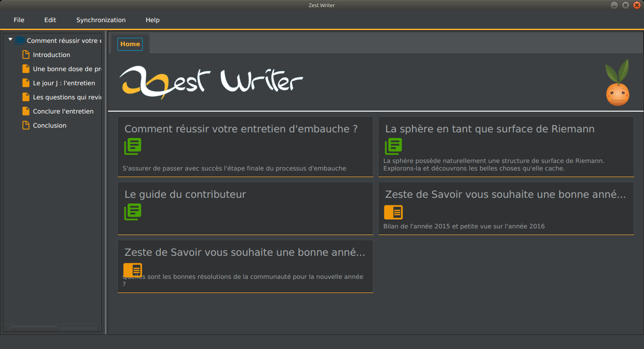Open the File menu

(19, 20)
